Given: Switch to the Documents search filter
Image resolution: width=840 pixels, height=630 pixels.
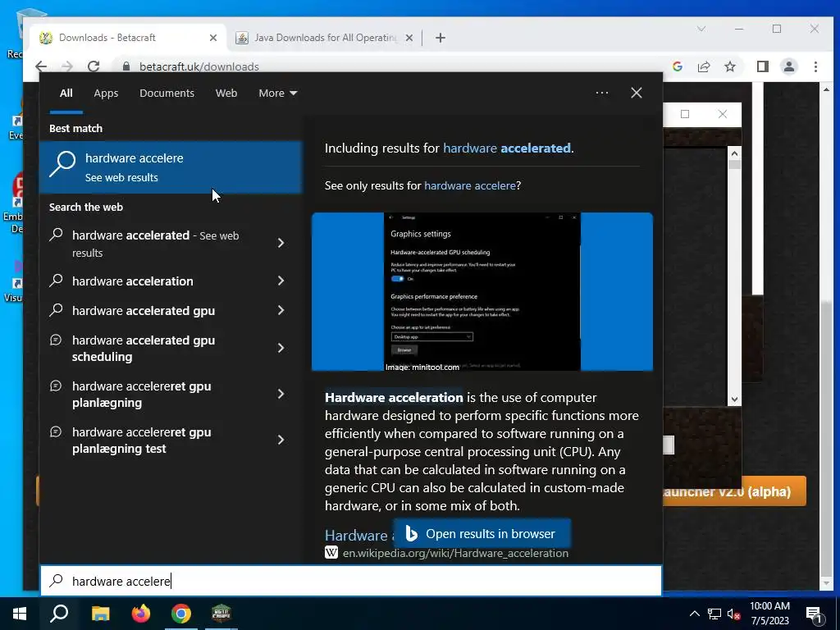Looking at the screenshot, I should (167, 94).
